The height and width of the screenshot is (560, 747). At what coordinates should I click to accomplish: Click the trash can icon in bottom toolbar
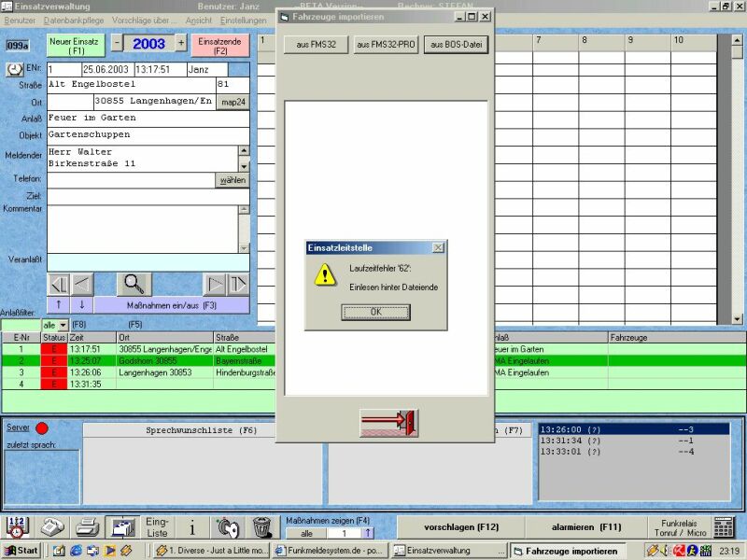(261, 527)
